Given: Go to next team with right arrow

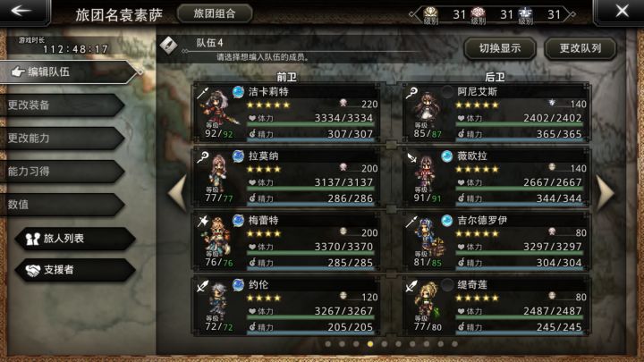Looking at the screenshot, I should [606, 193].
